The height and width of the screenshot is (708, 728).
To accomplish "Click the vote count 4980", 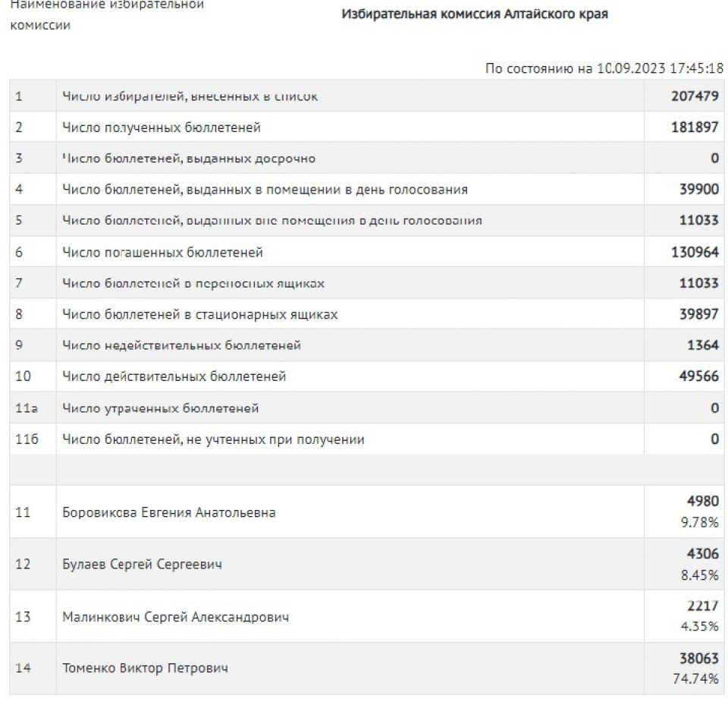I will tap(703, 502).
